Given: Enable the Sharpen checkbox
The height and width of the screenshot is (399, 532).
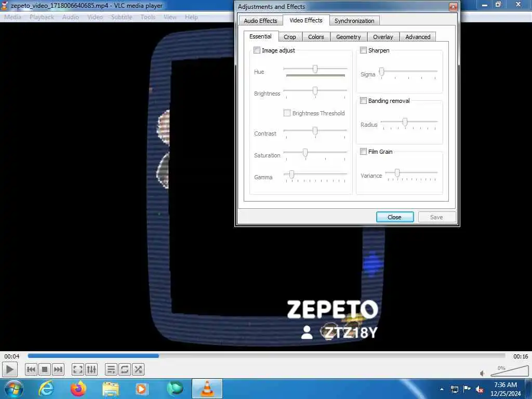Looking at the screenshot, I should point(363,50).
